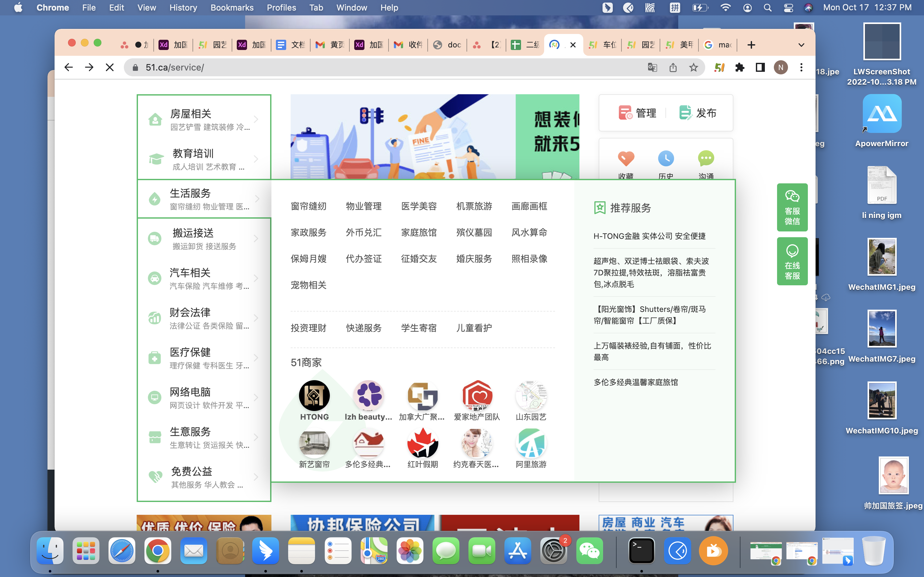Bookmark page with star icon
This screenshot has width=924, height=577.
point(693,68)
